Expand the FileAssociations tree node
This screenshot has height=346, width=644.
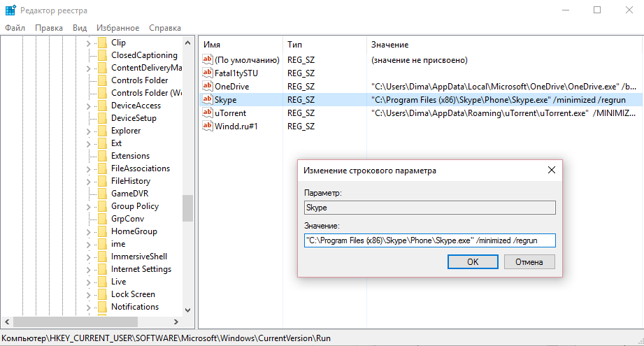(x=88, y=168)
